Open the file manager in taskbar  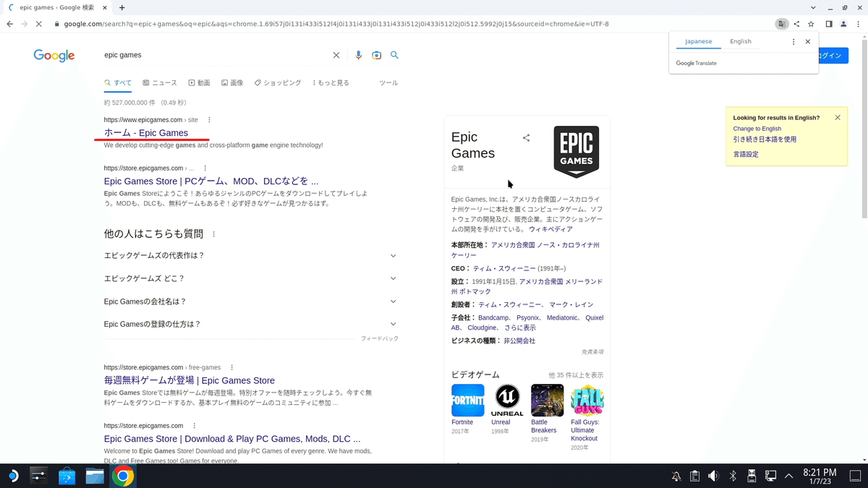coord(95,476)
